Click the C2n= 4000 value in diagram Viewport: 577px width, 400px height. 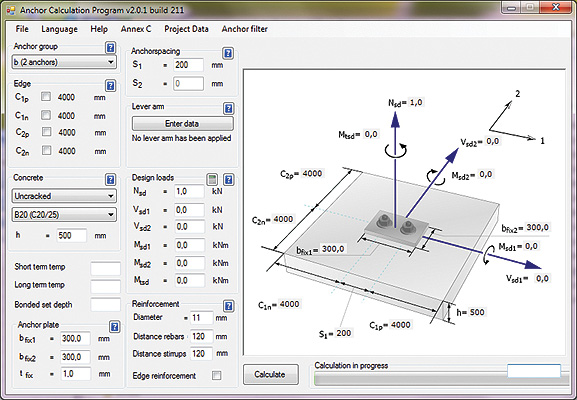click(x=283, y=219)
